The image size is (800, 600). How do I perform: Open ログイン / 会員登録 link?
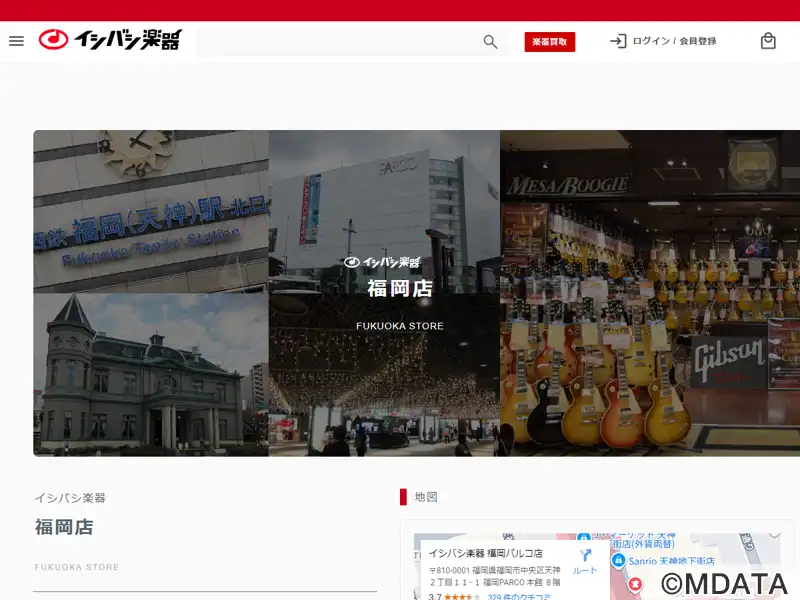[x=674, y=41]
